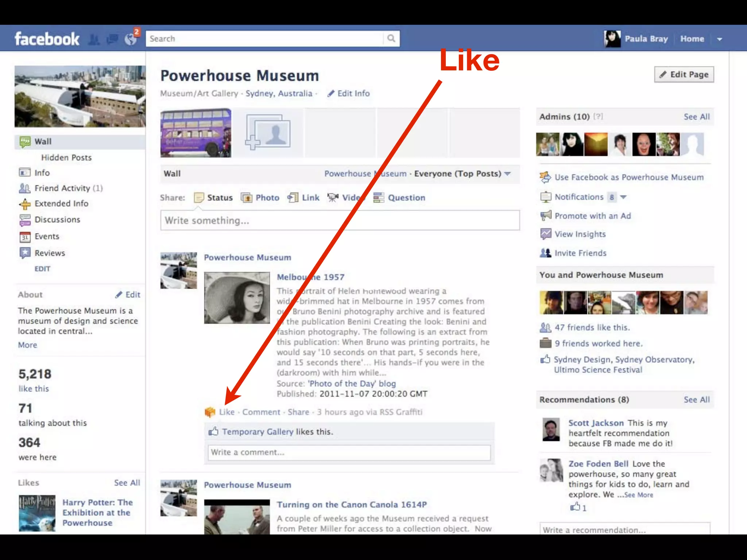Screen dimensions: 747x560
Task: Open the notifications globe icon
Action: pyautogui.click(x=130, y=39)
